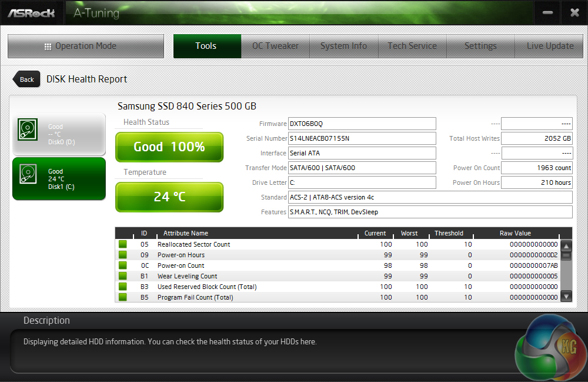This screenshot has width=588, height=382.
Task: Click green status square for Power-on Hours
Action: tap(123, 255)
